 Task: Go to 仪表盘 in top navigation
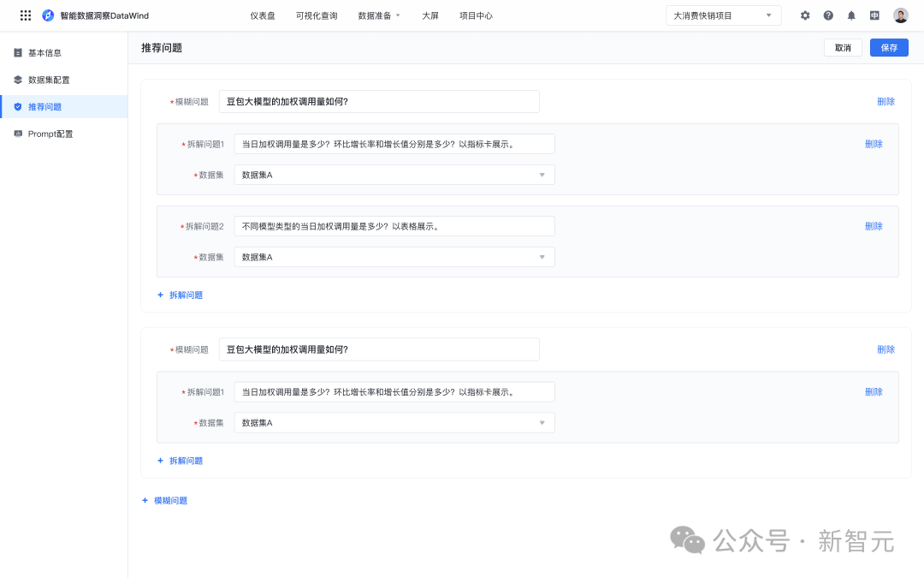(x=263, y=15)
